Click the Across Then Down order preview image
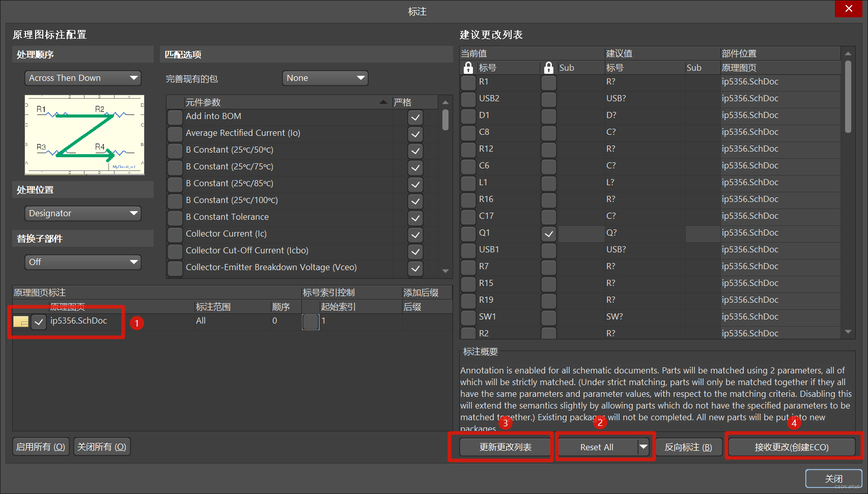Screen dimensions: 868x494 [x=85, y=135]
